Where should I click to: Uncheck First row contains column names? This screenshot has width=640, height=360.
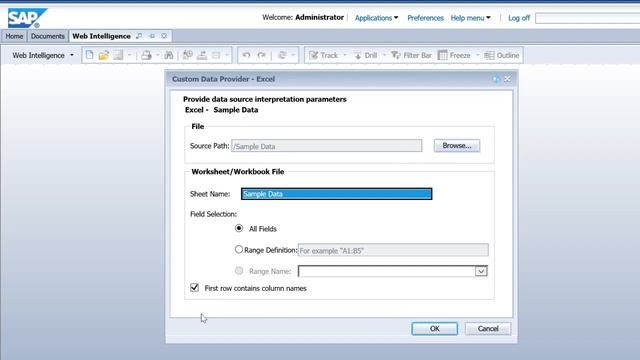[x=195, y=287]
